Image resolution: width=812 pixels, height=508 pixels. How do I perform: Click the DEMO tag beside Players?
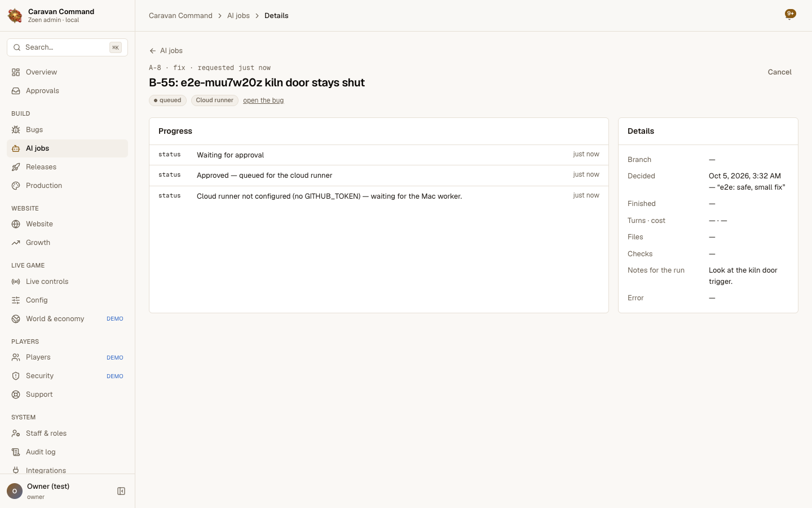tap(115, 357)
